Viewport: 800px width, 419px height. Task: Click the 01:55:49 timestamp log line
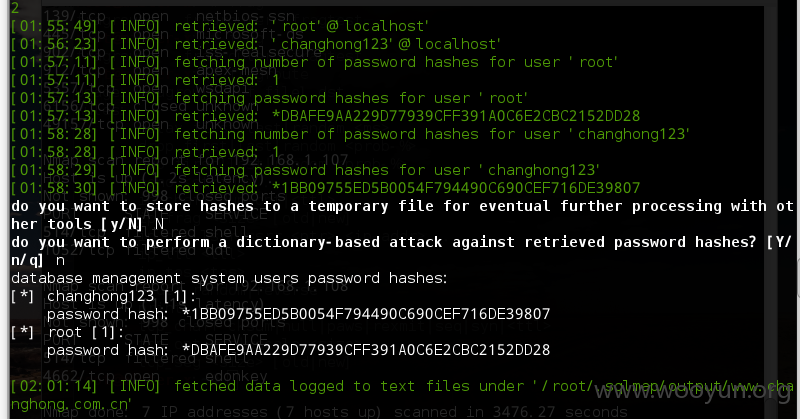pos(219,26)
